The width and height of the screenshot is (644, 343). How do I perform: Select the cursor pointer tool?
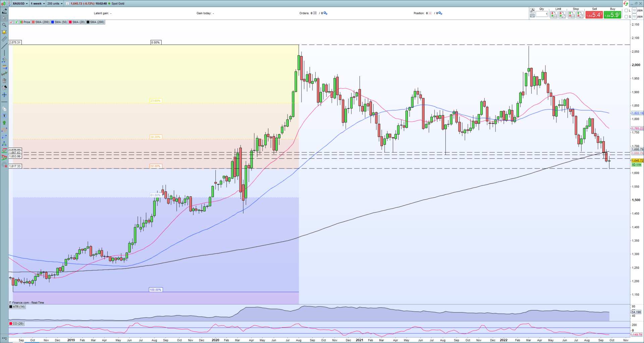4,18
